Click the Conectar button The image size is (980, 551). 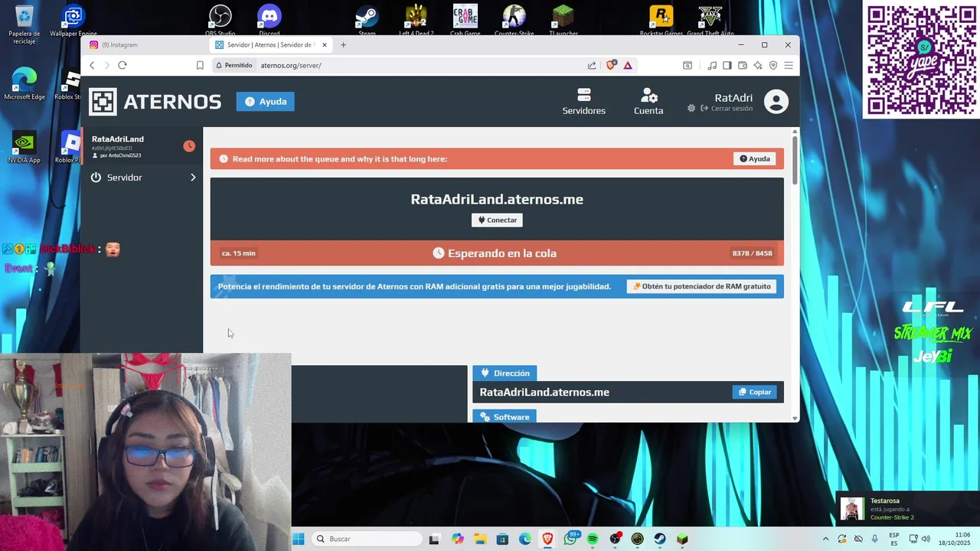(x=497, y=220)
